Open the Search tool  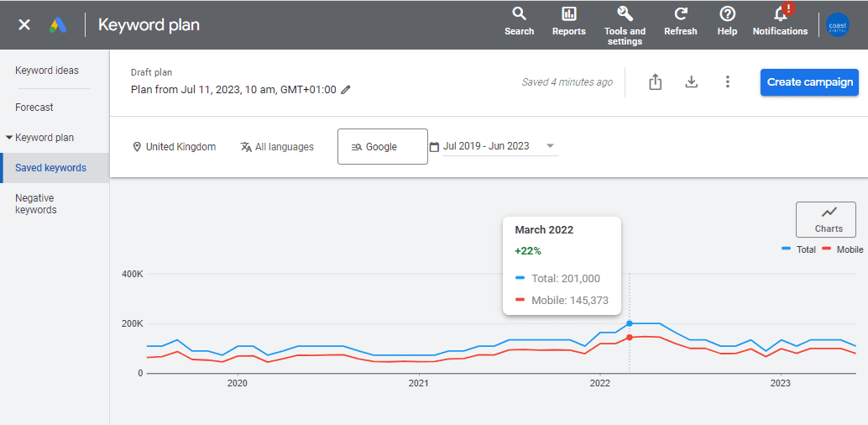[x=519, y=21]
